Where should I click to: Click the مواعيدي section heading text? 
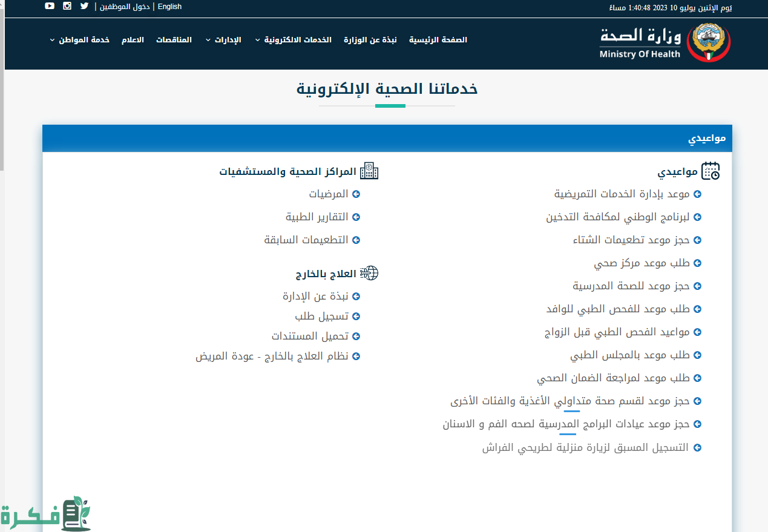pyautogui.click(x=678, y=172)
